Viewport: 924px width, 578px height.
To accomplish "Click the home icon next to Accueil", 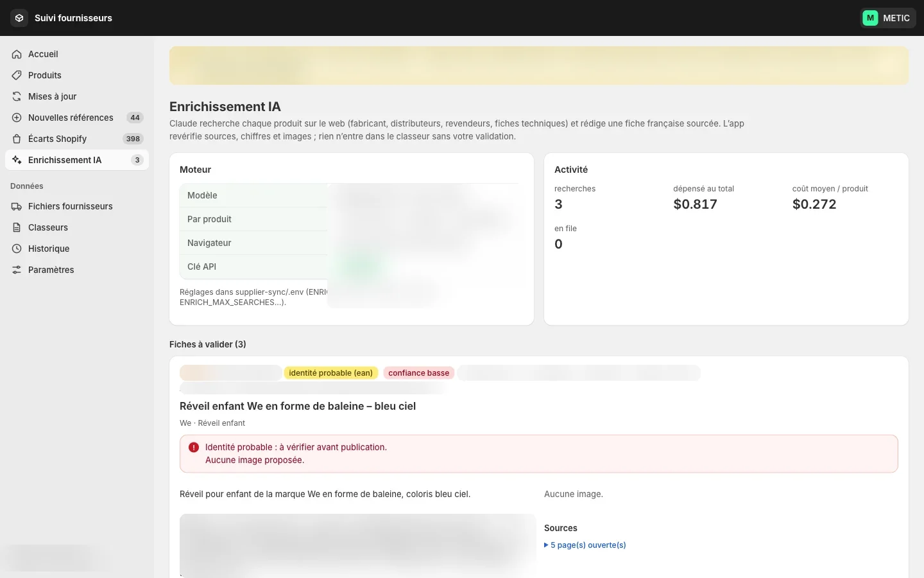I will coord(17,54).
